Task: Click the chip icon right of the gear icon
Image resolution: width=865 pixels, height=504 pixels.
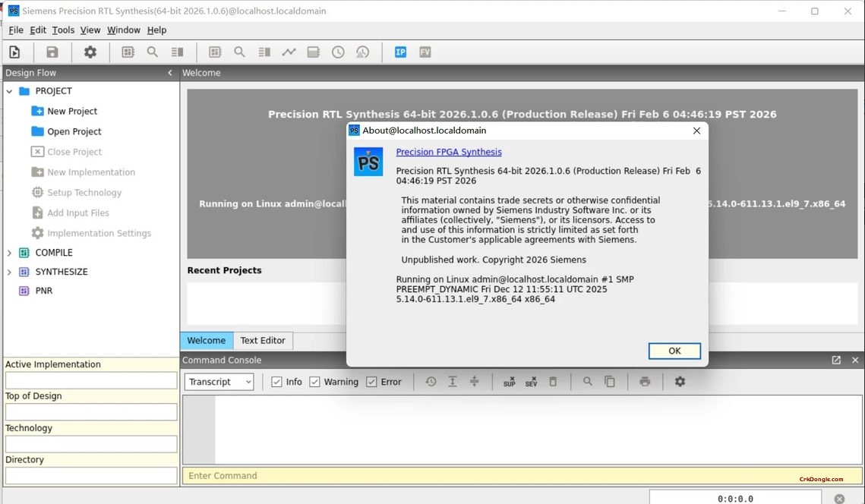Action: point(128,52)
